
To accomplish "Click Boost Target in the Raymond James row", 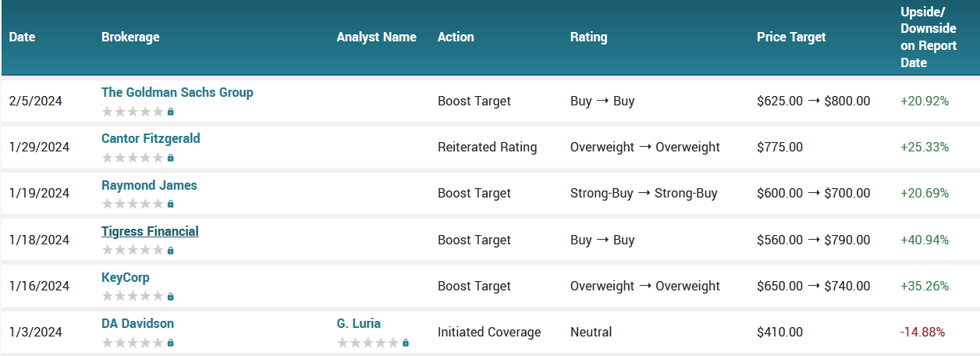I will click(474, 193).
